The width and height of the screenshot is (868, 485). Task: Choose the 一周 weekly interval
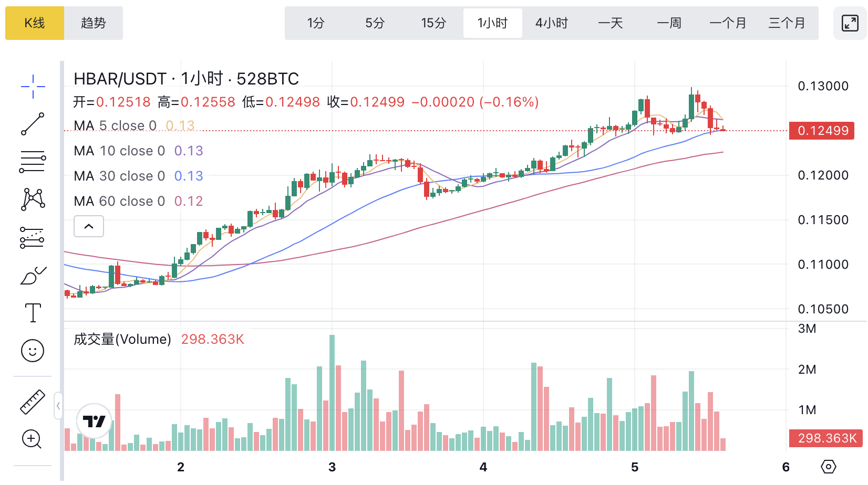(669, 23)
